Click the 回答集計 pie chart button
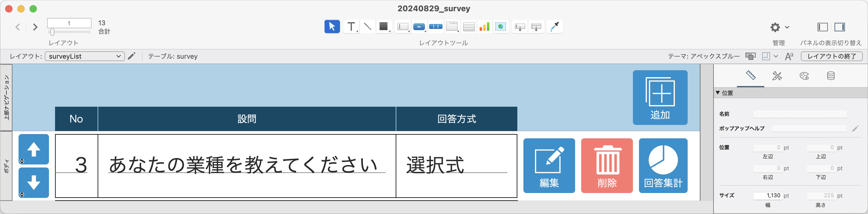 coord(663,165)
